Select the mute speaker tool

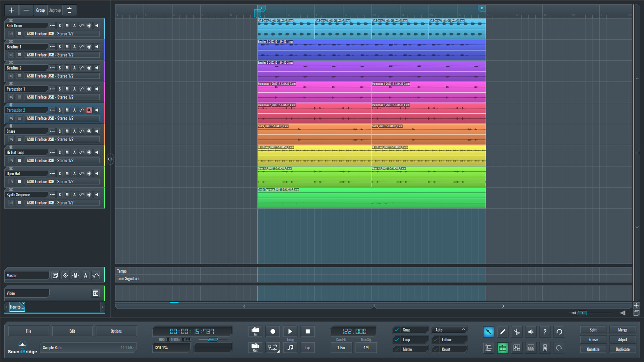pyautogui.click(x=531, y=331)
